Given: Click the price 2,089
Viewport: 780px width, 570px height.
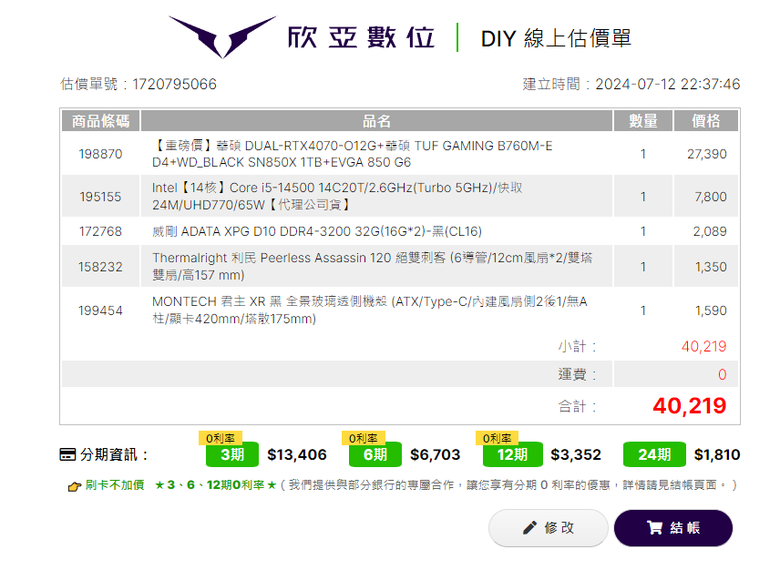Looking at the screenshot, I should coord(710,231).
